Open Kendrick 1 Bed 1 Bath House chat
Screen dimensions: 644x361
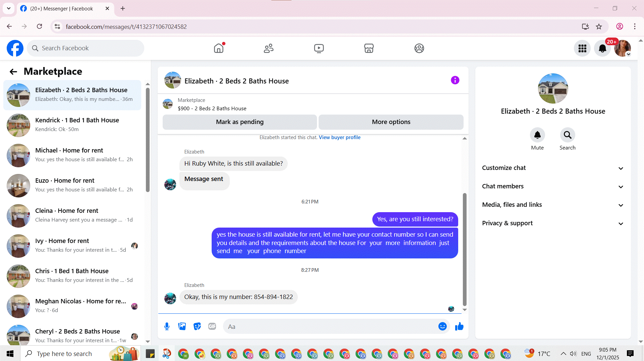72,125
